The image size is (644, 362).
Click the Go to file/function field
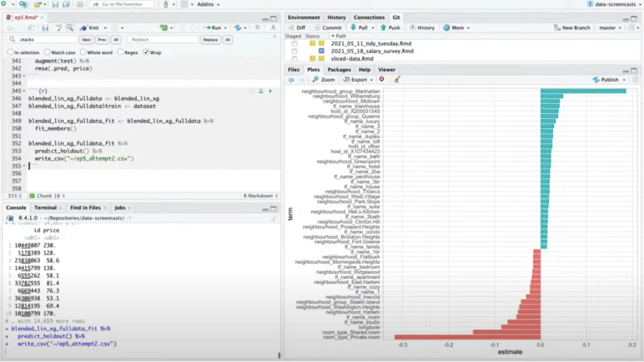[x=123, y=4]
